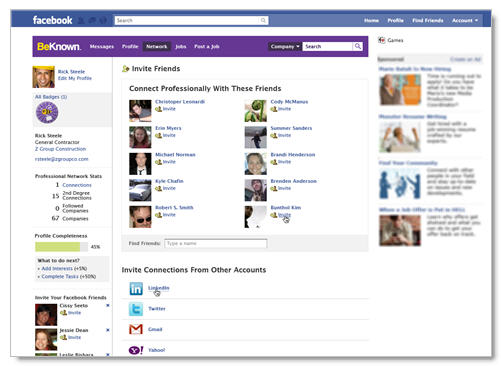Image resolution: width=501 pixels, height=366 pixels.
Task: Open the Messages tab in BeKnown
Action: [x=102, y=46]
